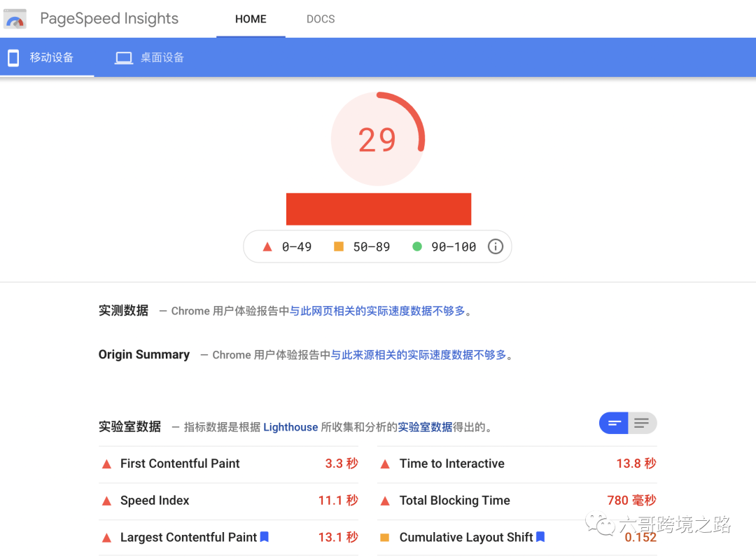
Task: Click the red triangle beside First Contentful Paint
Action: pyautogui.click(x=106, y=463)
